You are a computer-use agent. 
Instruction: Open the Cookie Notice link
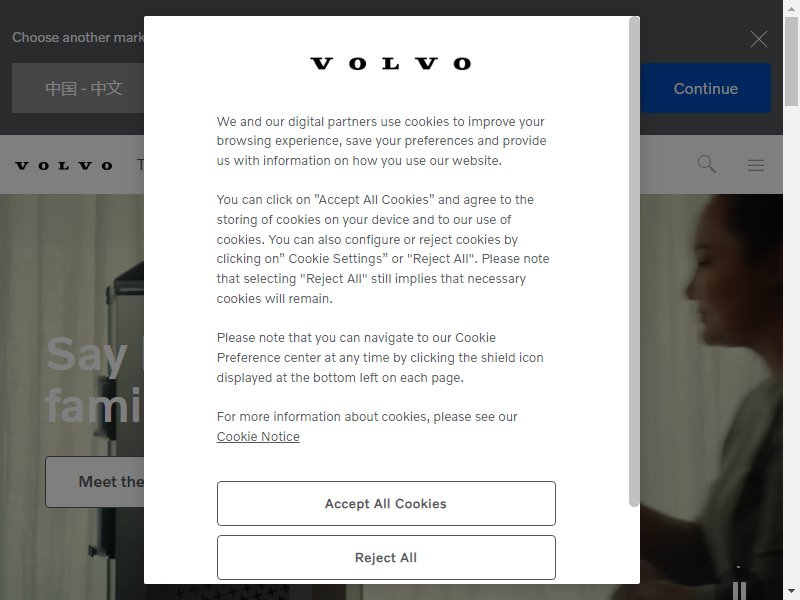[x=258, y=437]
